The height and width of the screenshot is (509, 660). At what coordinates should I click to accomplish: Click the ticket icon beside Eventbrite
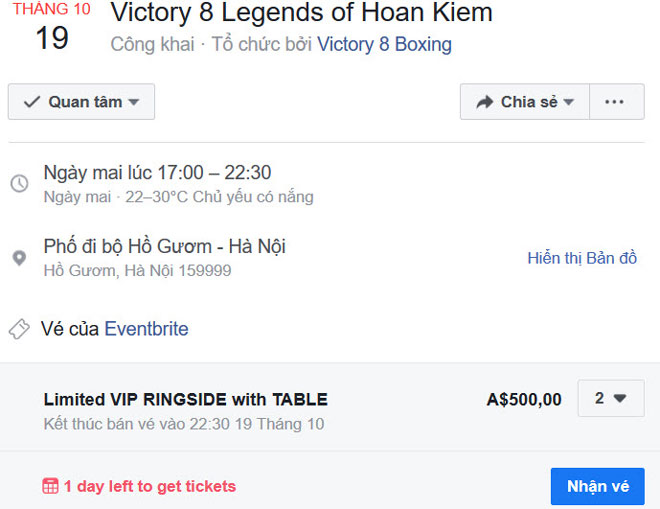pyautogui.click(x=19, y=329)
